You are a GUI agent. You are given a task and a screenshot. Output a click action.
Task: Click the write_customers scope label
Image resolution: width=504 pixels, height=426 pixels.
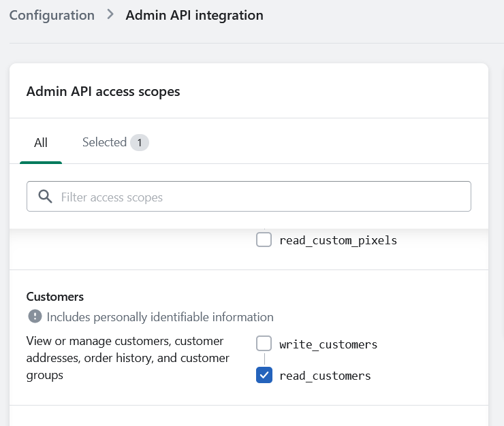click(x=328, y=344)
